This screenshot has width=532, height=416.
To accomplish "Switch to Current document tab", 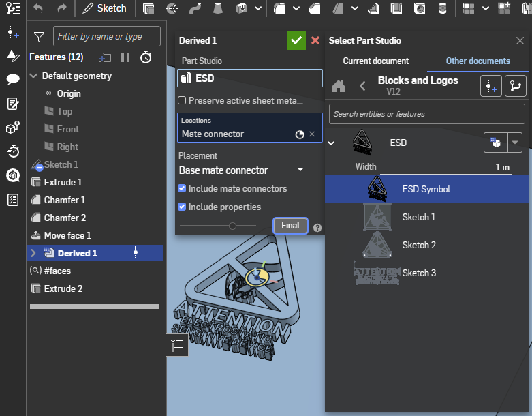I will (375, 61).
